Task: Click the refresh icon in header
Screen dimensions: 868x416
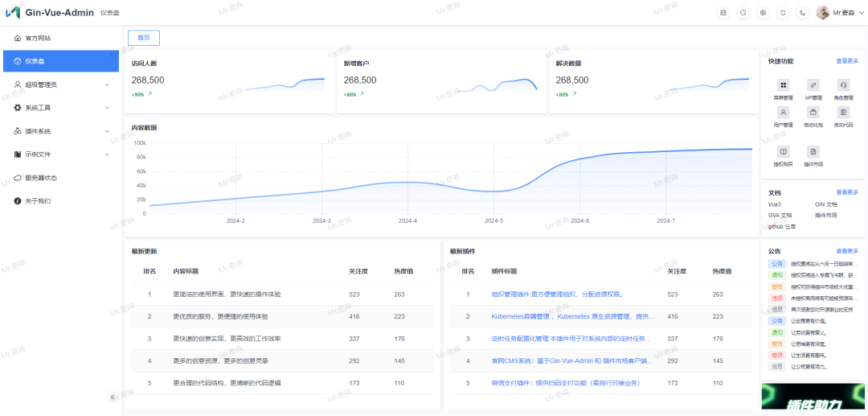Action: (x=783, y=13)
